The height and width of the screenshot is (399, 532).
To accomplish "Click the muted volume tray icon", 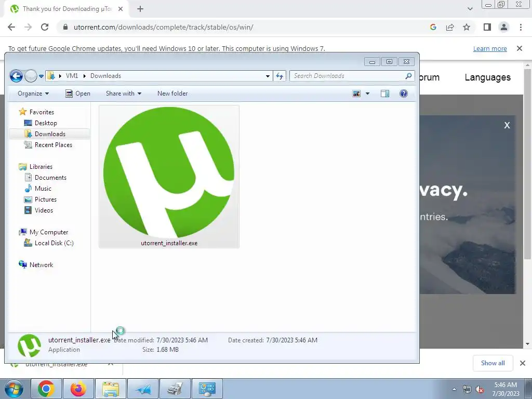I will tap(480, 390).
